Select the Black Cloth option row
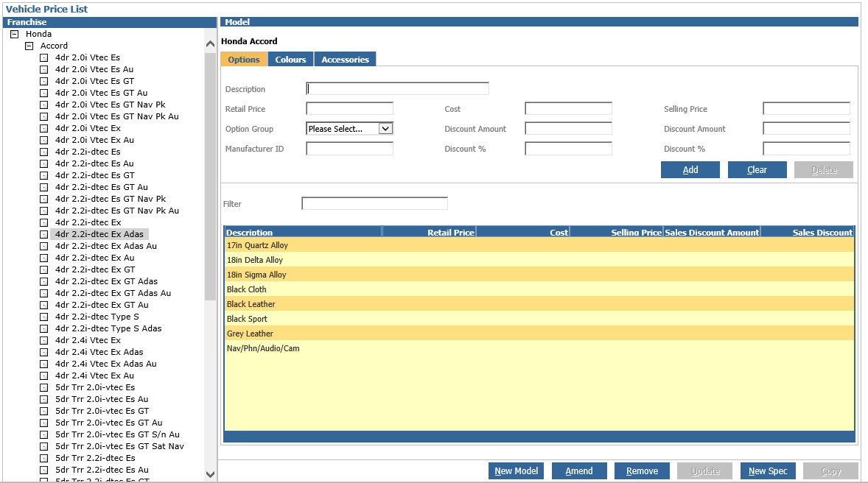Screen dimensions: 868x483 [x=539, y=289]
